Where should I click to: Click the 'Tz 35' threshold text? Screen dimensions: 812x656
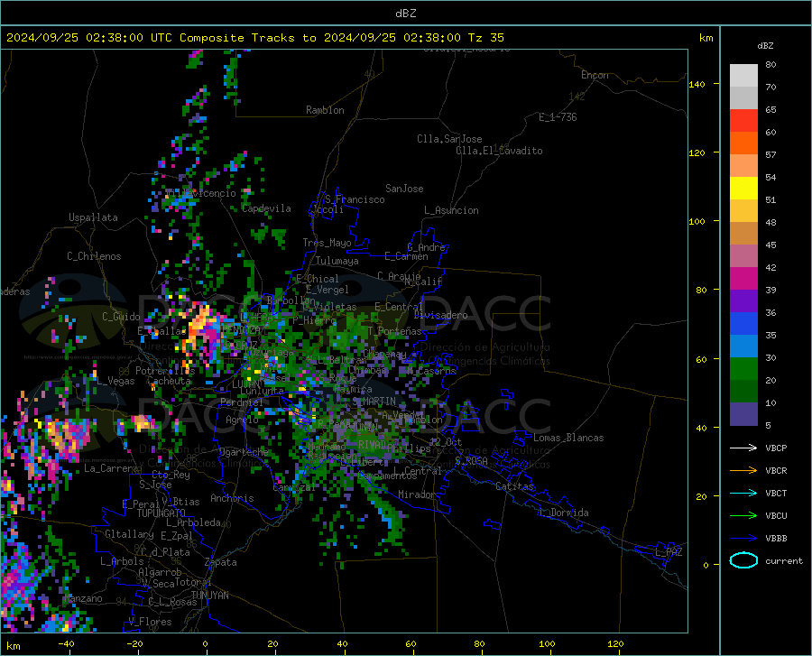click(486, 38)
